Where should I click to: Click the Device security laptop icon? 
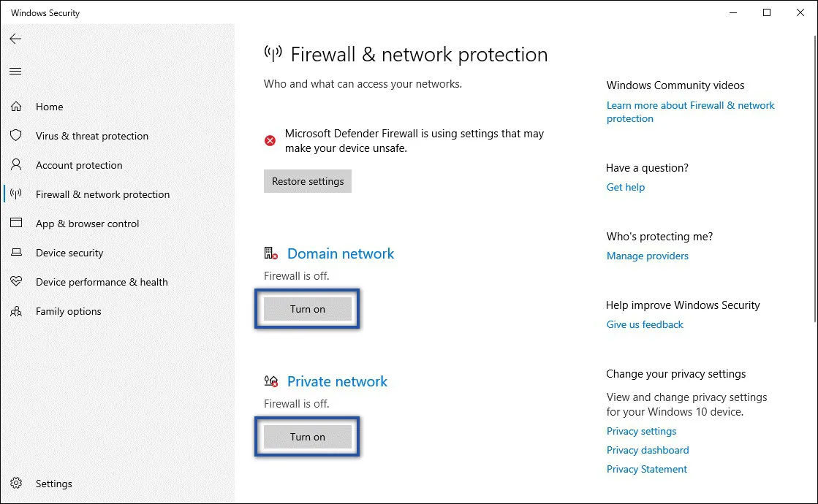pos(16,253)
